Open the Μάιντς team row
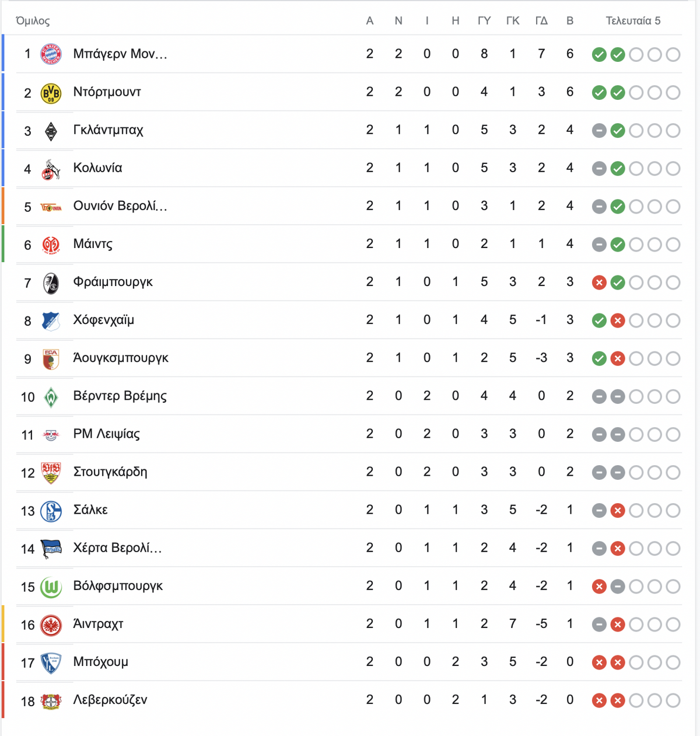This screenshot has width=700, height=736. (x=349, y=244)
